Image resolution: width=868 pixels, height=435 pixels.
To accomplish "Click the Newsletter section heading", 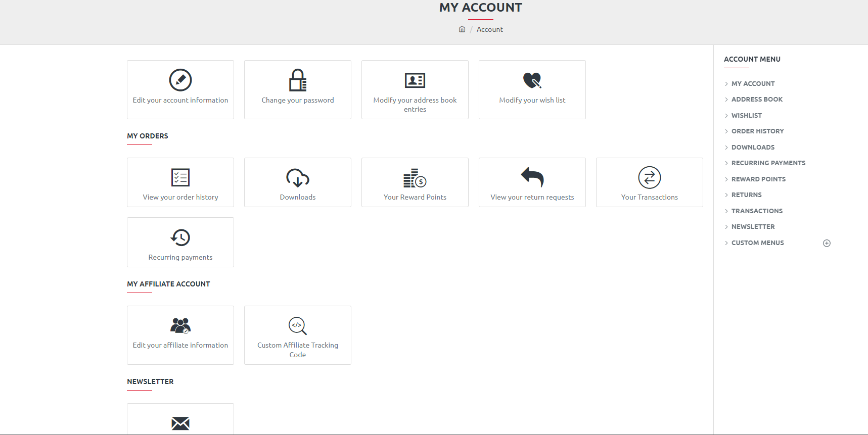I will click(x=150, y=381).
